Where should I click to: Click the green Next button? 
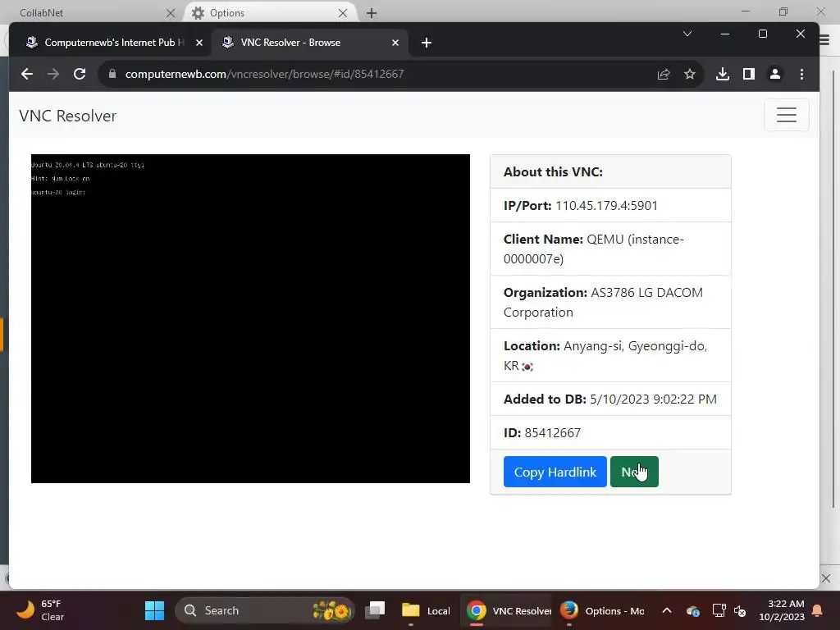(634, 472)
